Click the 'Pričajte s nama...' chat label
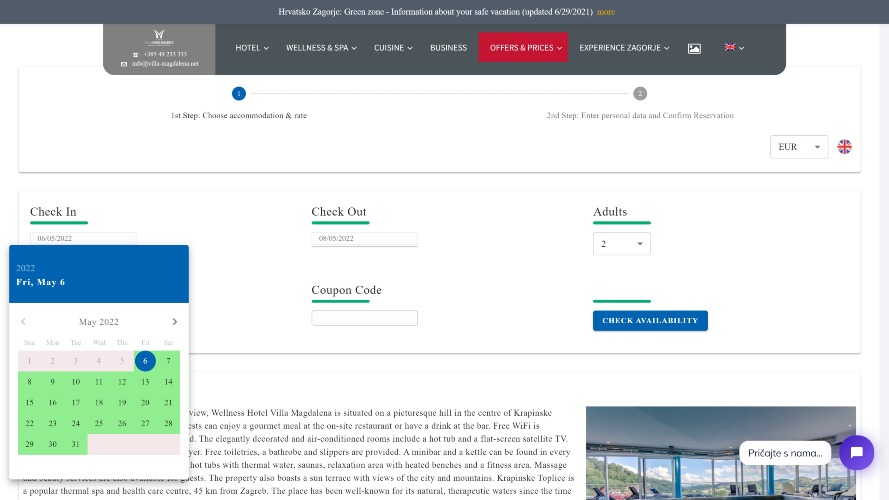This screenshot has height=500, width=889. click(785, 453)
